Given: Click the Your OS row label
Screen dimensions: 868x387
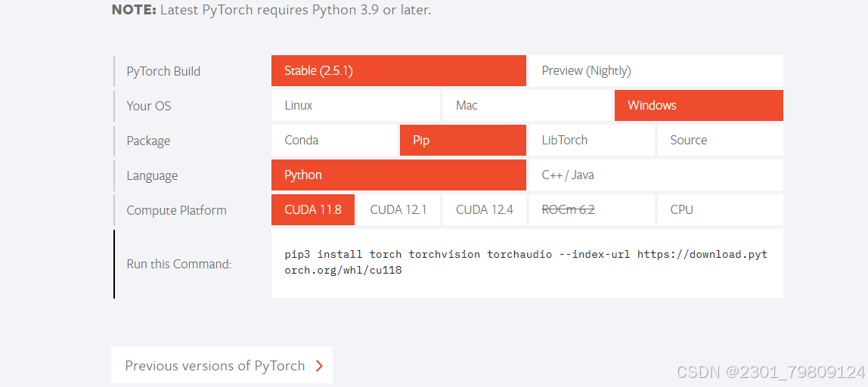Looking at the screenshot, I should click(x=148, y=106).
